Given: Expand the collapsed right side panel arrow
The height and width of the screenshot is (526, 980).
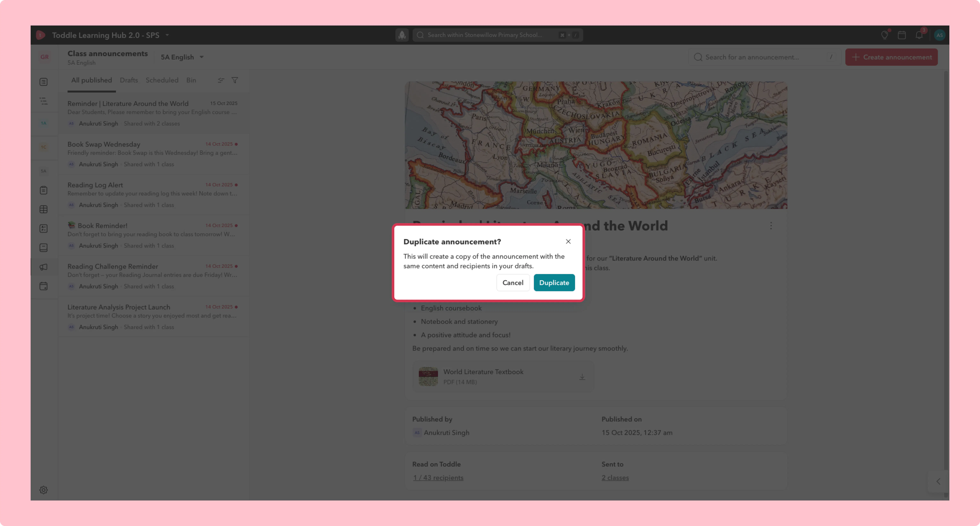Looking at the screenshot, I should coord(938,482).
